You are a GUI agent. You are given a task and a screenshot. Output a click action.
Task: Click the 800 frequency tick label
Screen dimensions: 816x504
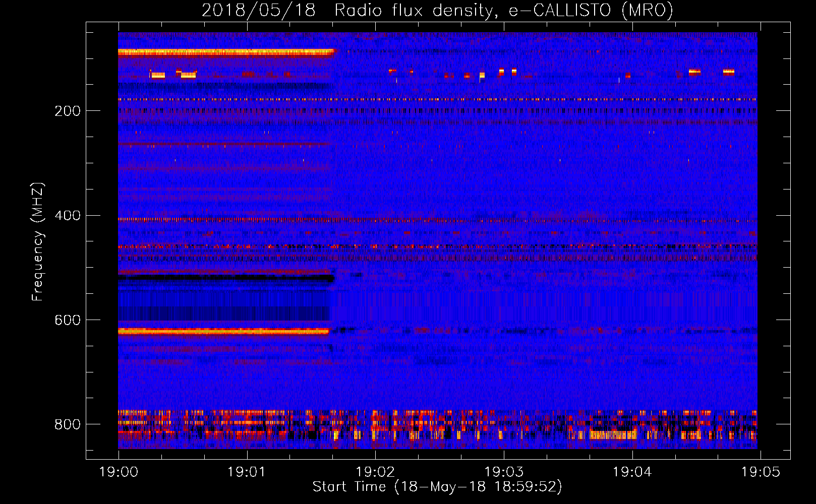(68, 424)
